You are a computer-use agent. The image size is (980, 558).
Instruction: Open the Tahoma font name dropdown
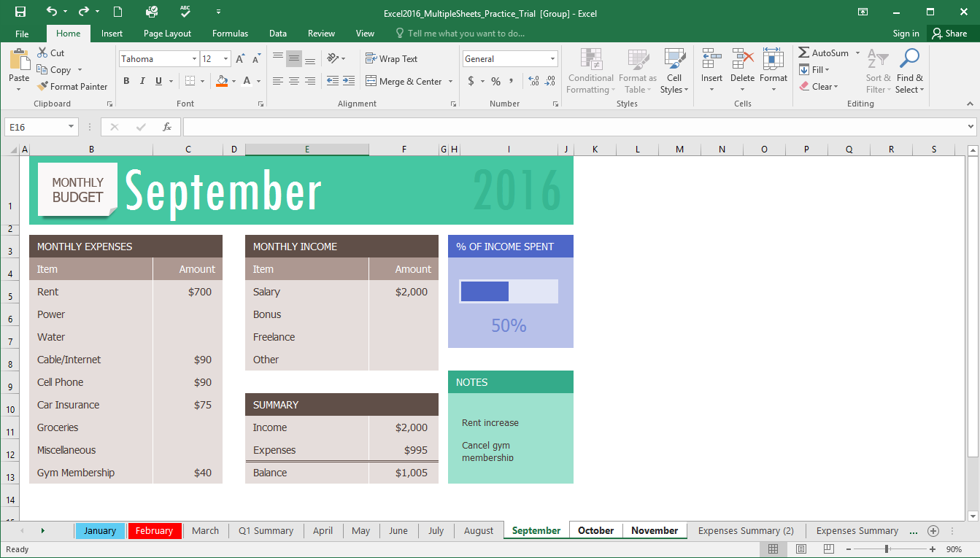tap(194, 59)
